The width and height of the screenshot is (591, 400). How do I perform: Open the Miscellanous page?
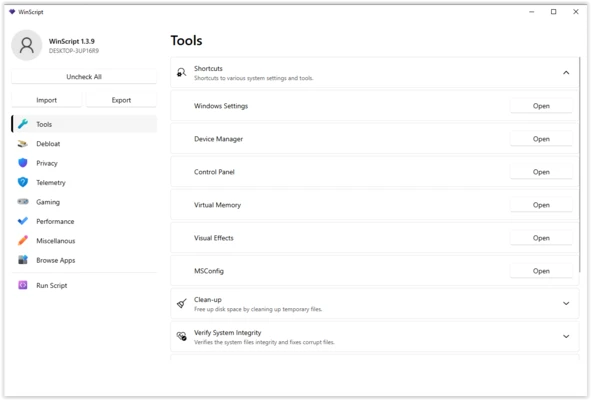pyautogui.click(x=84, y=241)
